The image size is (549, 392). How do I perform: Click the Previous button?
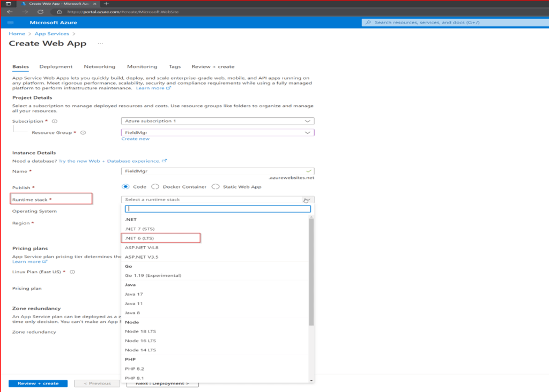[x=97, y=383]
